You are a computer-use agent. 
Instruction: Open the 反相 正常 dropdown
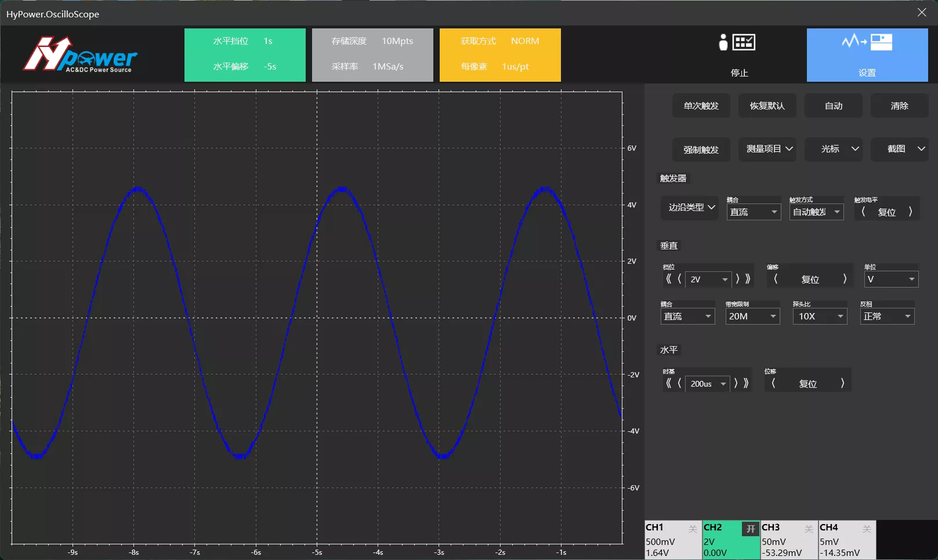tap(887, 316)
